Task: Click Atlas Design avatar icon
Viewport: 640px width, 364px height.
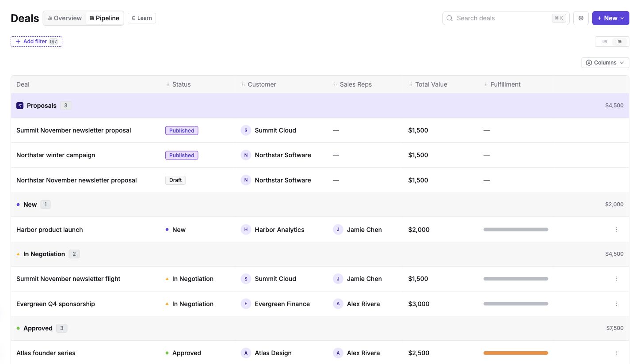Action: 246,353
